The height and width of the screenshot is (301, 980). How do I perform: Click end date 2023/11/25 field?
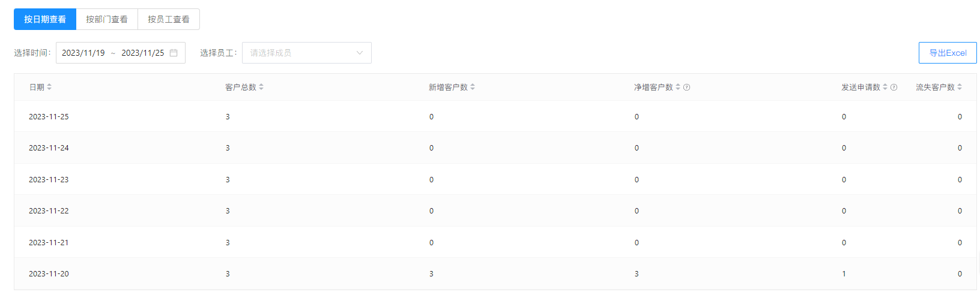[x=143, y=53]
